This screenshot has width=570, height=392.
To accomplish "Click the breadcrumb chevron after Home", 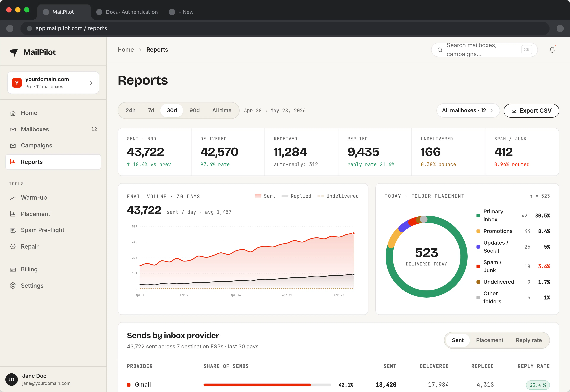I will (140, 50).
